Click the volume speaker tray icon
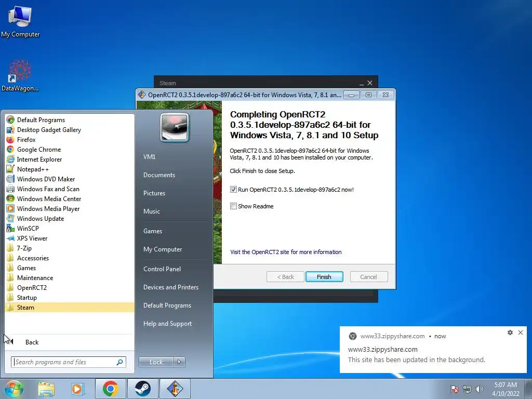 (x=479, y=389)
